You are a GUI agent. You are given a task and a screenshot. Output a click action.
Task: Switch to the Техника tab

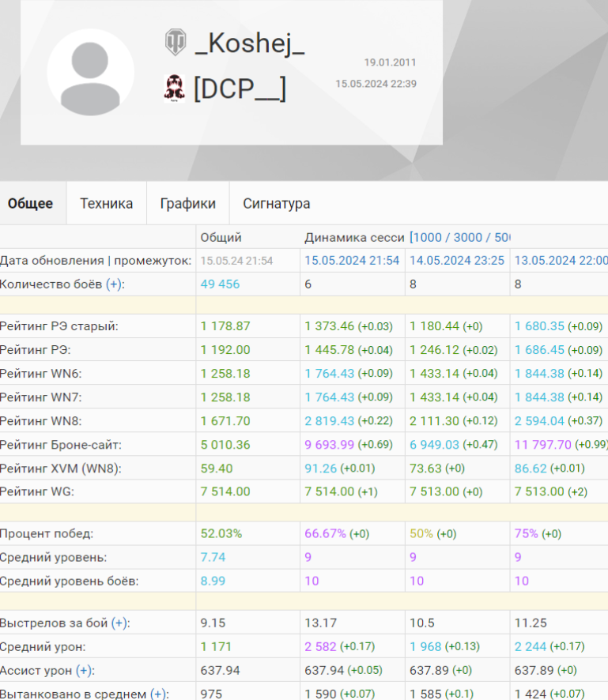tap(106, 204)
